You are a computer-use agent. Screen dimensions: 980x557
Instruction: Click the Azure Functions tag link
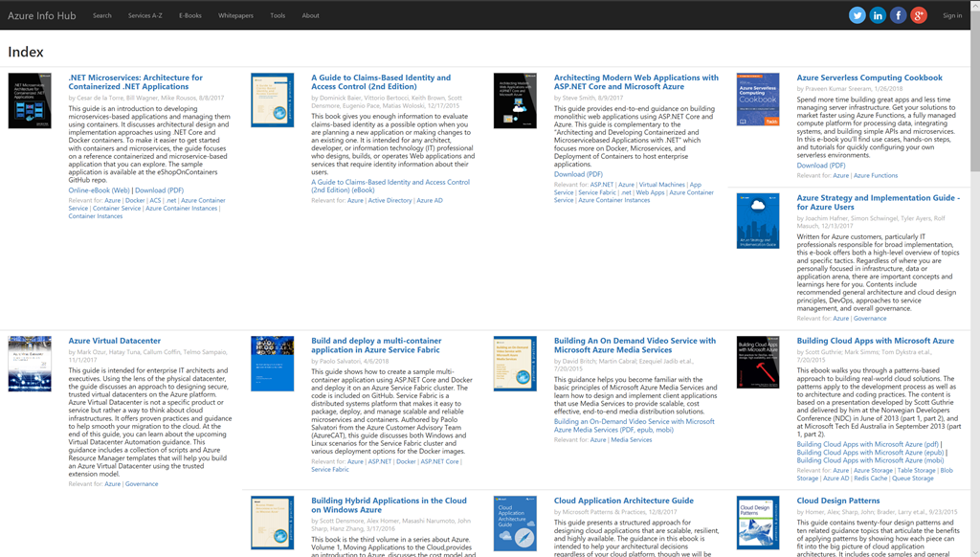pyautogui.click(x=876, y=176)
